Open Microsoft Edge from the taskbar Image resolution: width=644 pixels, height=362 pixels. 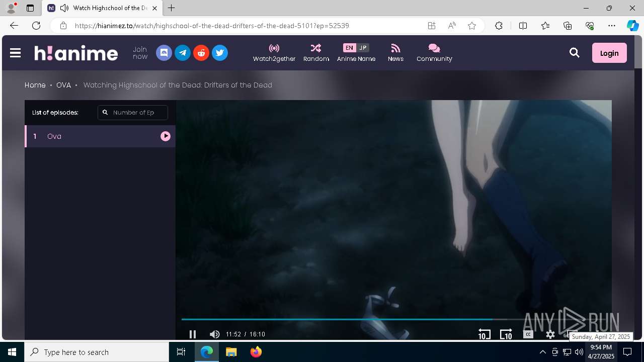[x=207, y=352]
